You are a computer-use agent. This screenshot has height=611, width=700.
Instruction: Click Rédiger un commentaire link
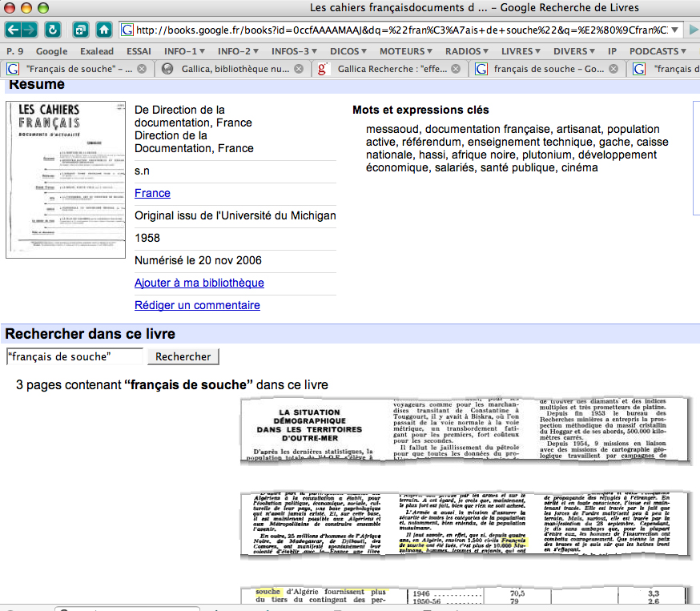click(x=197, y=305)
